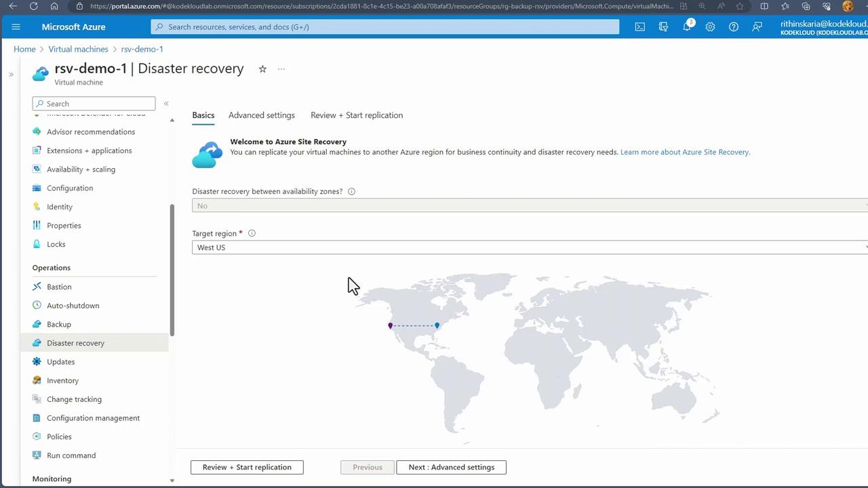The height and width of the screenshot is (488, 868).
Task: Go back using the browser back arrow
Action: click(x=13, y=6)
